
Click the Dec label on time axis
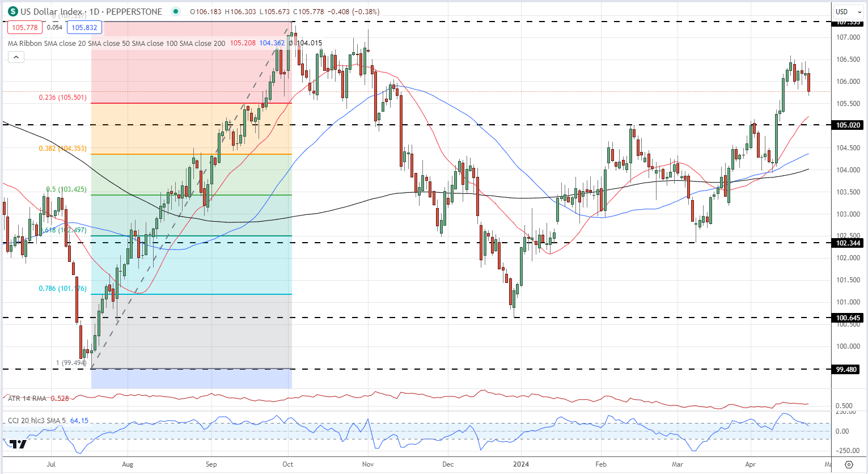click(448, 464)
